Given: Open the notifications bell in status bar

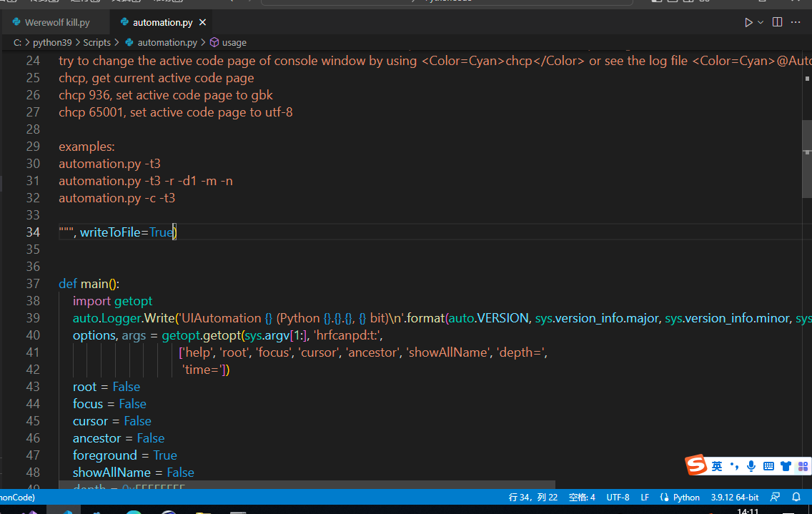Looking at the screenshot, I should tap(796, 497).
